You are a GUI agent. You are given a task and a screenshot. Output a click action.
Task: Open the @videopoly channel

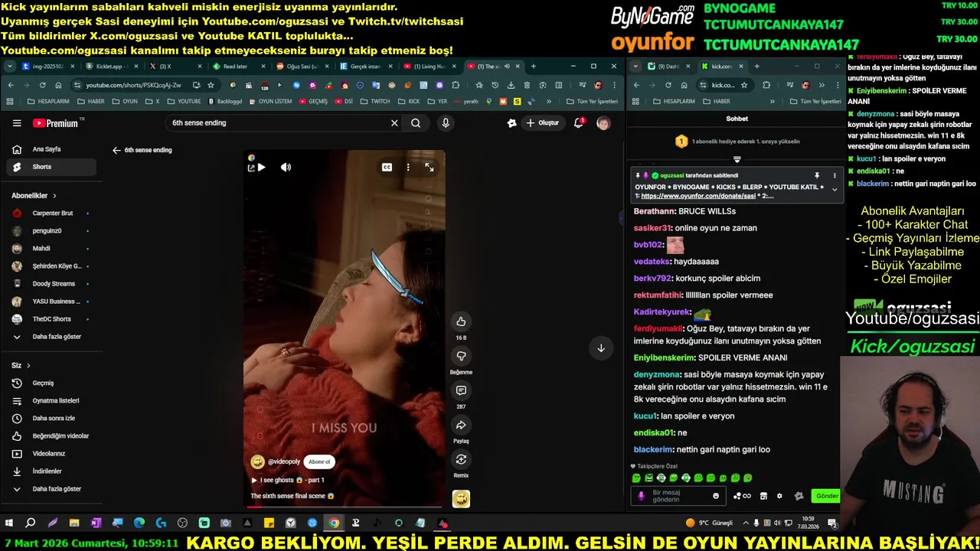click(284, 461)
